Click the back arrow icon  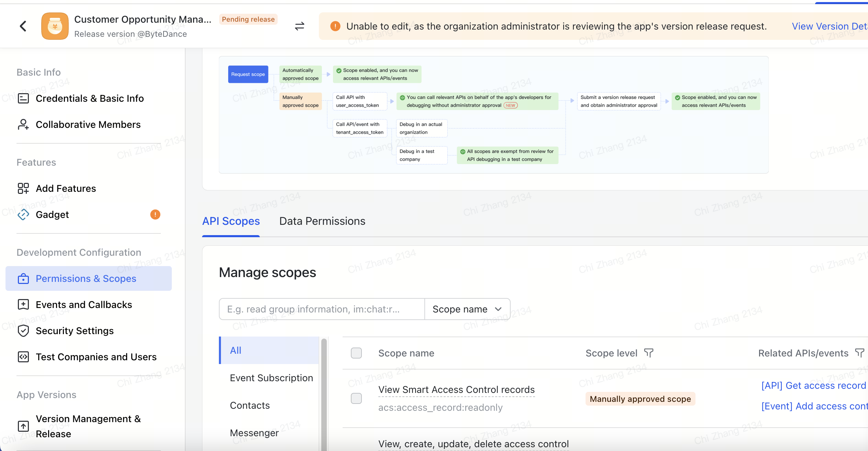tap(23, 26)
